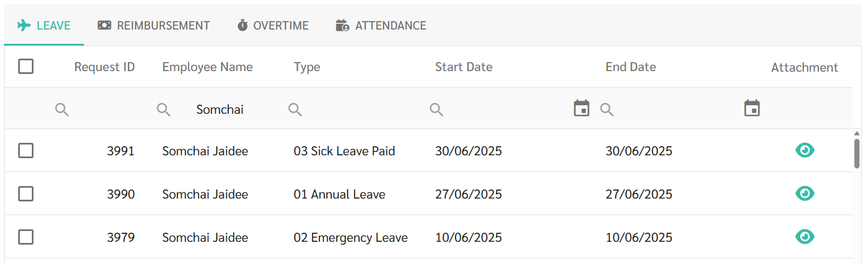Image resolution: width=868 pixels, height=264 pixels.
Task: Click the Type filter search icon
Action: pos(295,110)
